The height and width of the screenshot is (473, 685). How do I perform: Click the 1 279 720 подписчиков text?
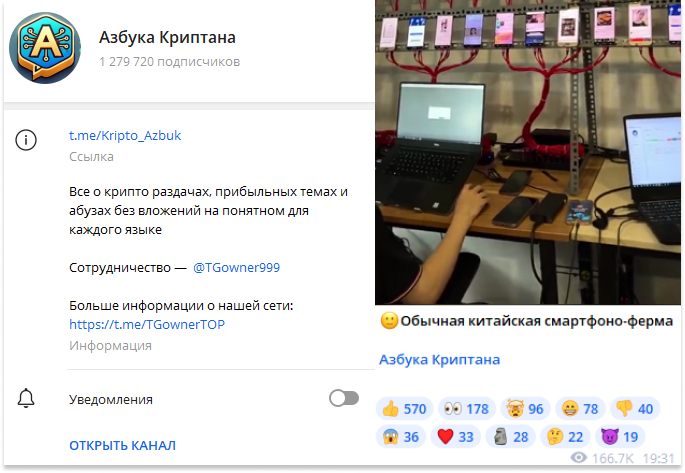[x=170, y=62]
